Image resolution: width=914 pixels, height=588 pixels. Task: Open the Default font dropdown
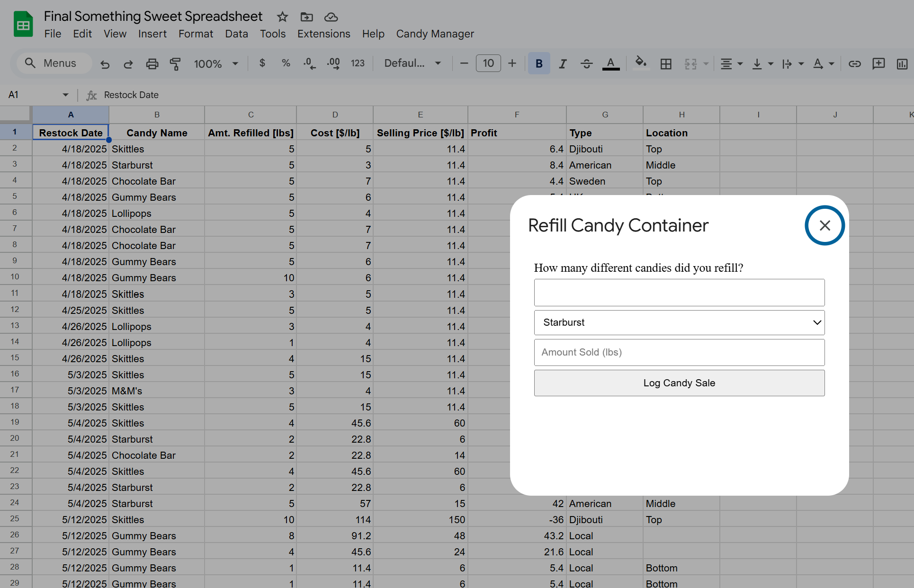click(x=412, y=63)
